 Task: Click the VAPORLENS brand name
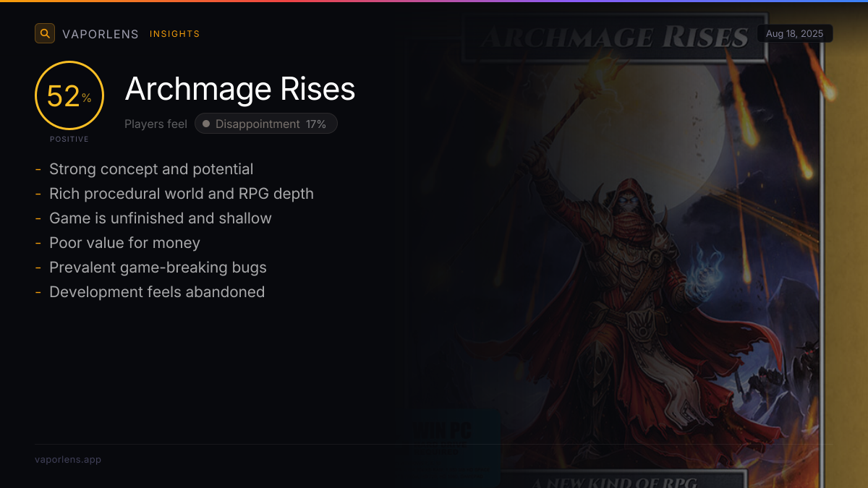click(x=101, y=34)
